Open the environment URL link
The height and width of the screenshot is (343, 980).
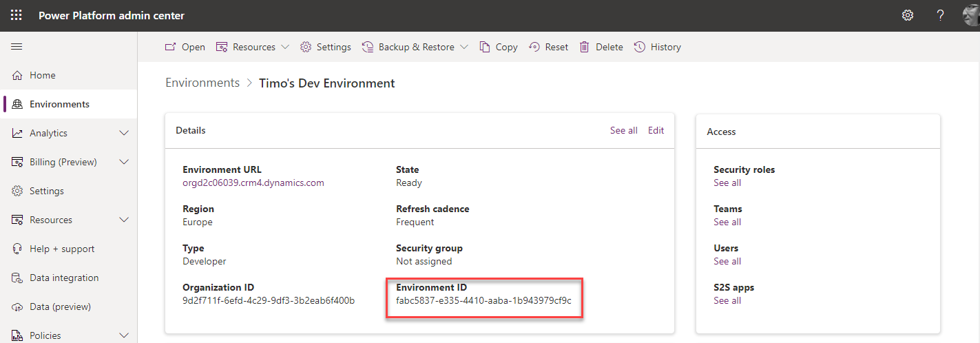[x=253, y=183]
